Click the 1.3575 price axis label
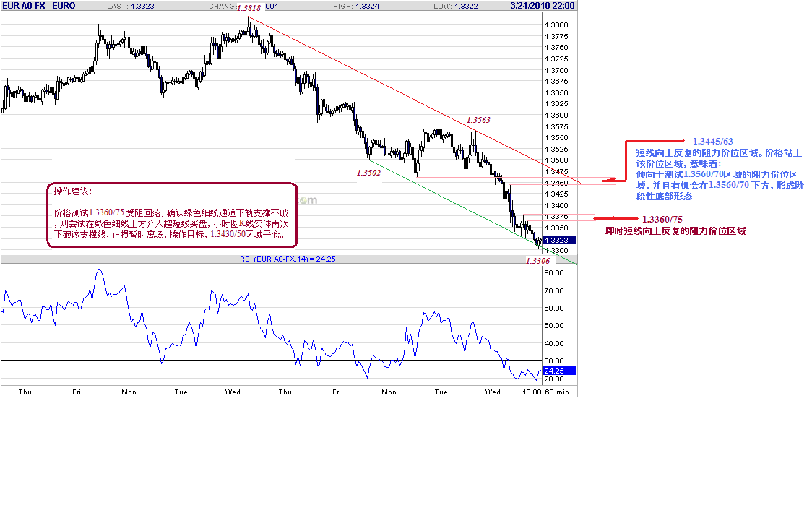812x526 pixels. tap(556, 127)
